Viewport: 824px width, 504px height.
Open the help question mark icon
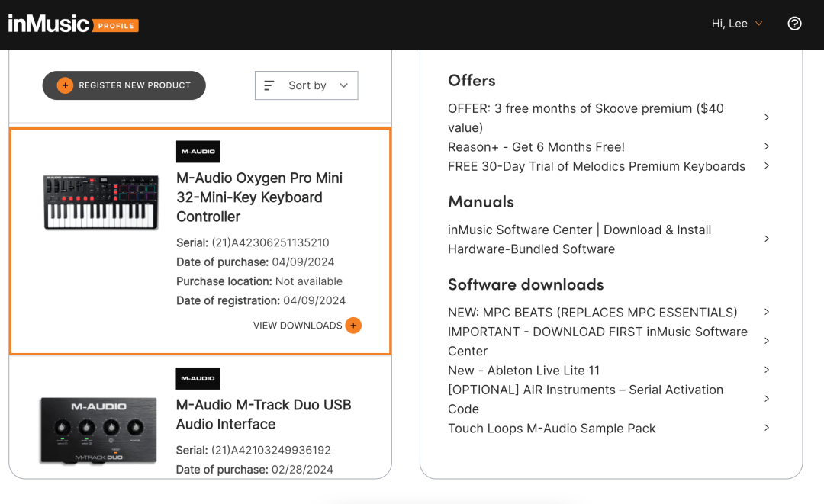pos(794,24)
